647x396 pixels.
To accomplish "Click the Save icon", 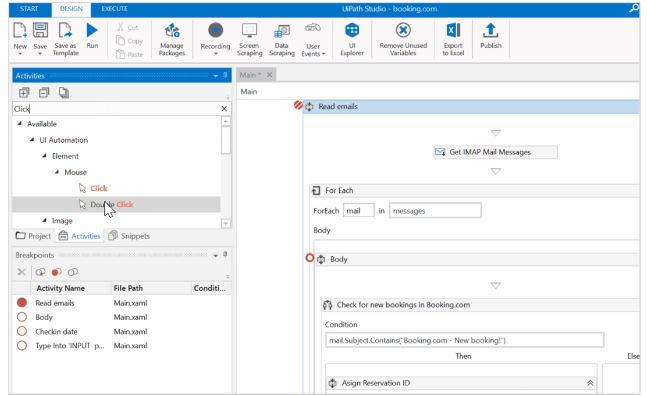I will click(x=40, y=31).
